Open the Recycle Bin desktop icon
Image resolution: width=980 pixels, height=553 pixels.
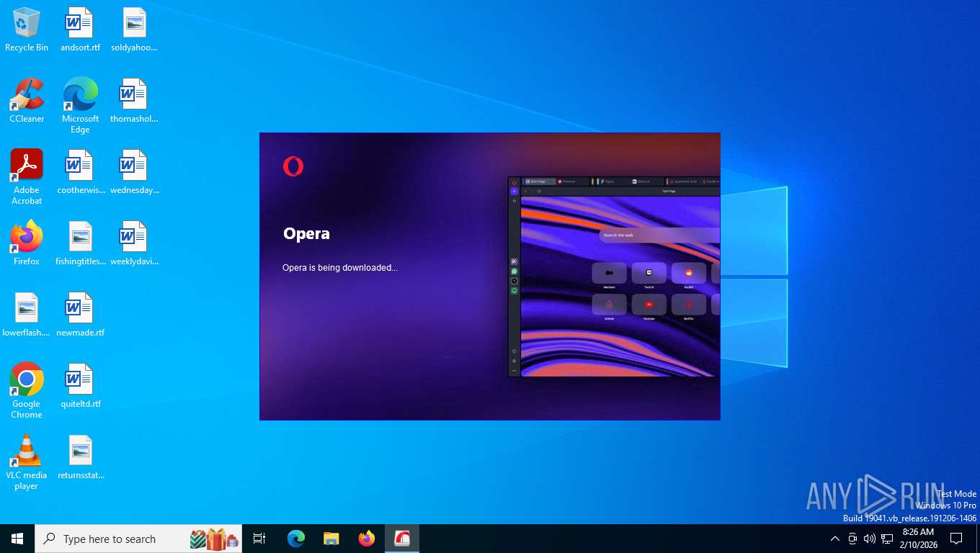click(27, 30)
